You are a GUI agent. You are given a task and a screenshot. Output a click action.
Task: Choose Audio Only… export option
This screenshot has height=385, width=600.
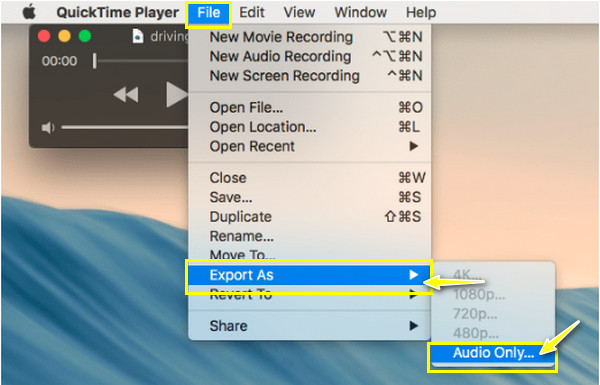click(x=493, y=353)
